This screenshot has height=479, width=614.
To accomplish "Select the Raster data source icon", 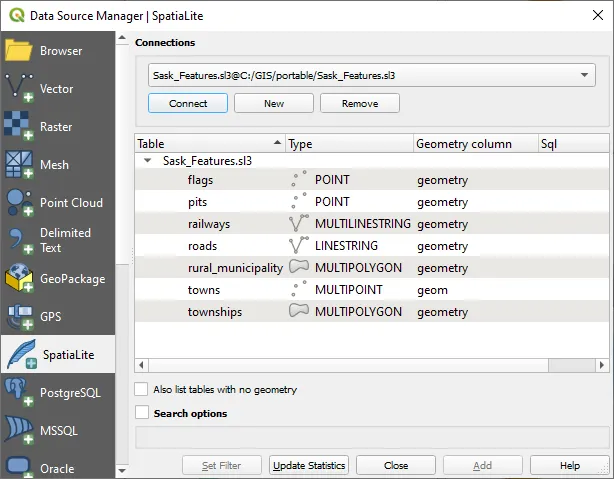I will [x=56, y=127].
